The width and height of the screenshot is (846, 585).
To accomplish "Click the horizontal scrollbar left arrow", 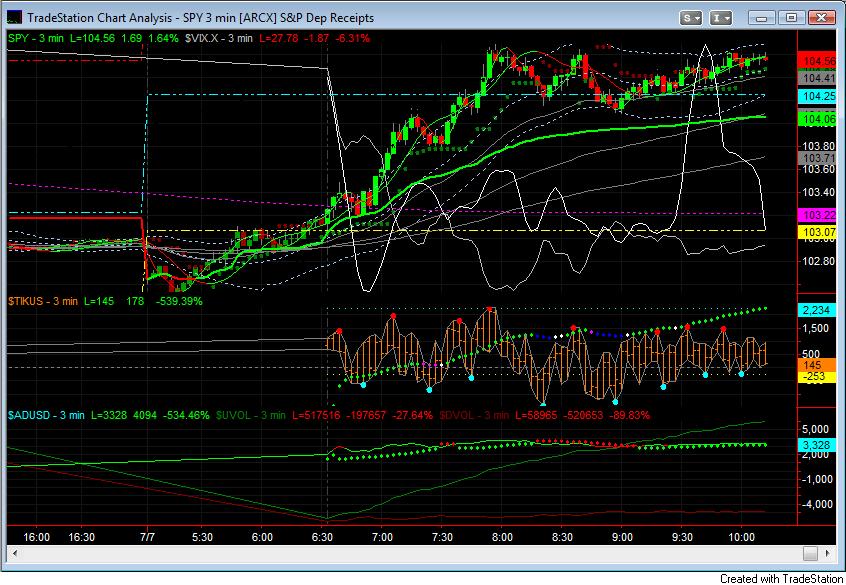I will 15,553.
